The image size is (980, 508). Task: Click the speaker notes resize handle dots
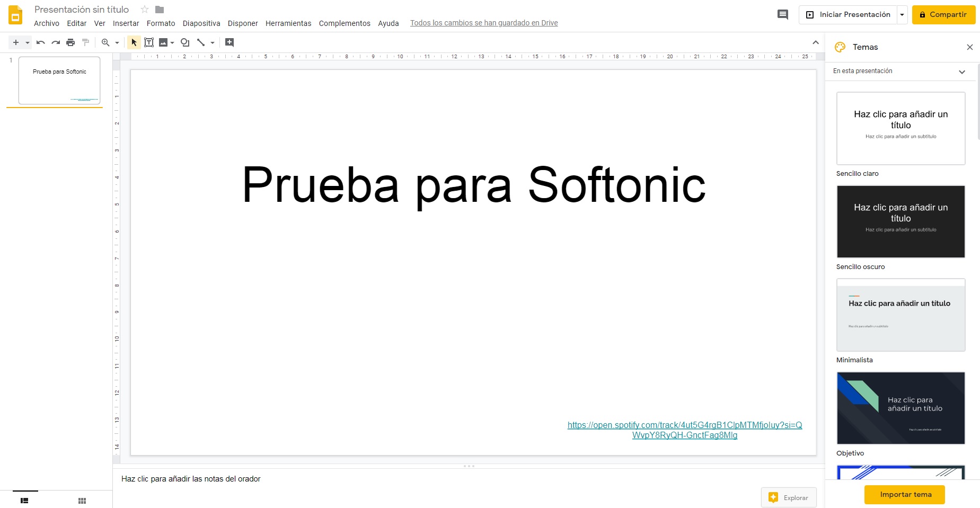tap(469, 466)
